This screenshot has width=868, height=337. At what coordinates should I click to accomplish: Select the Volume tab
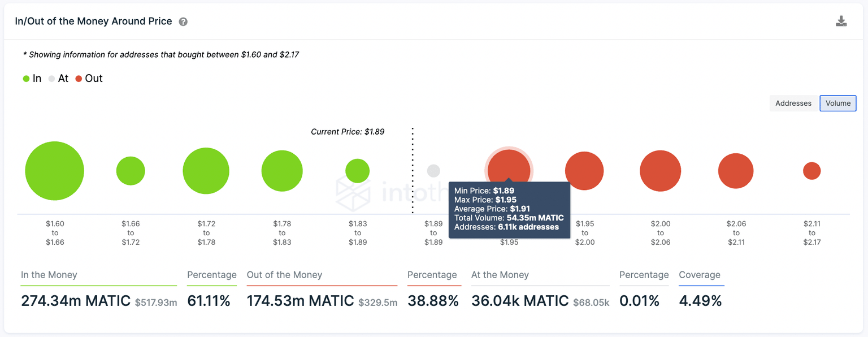tap(837, 103)
